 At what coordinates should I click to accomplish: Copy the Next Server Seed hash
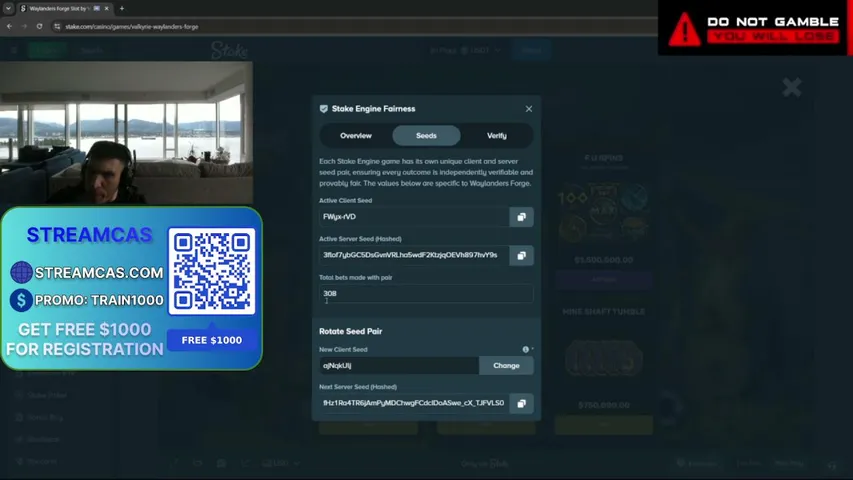pos(521,403)
